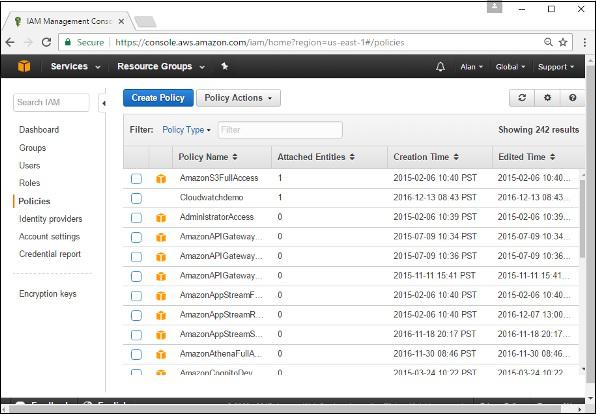
Task: Open the AmazonS3FullAccess policy
Action: (x=219, y=178)
